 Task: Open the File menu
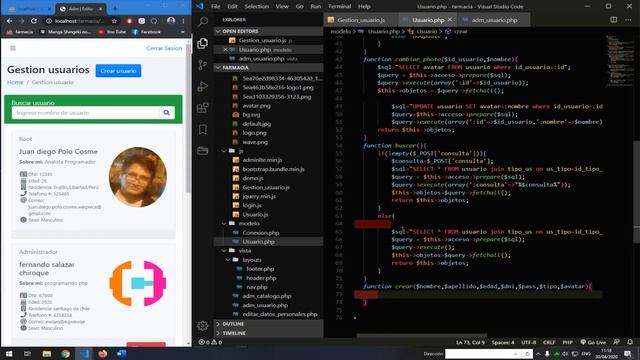click(x=216, y=7)
